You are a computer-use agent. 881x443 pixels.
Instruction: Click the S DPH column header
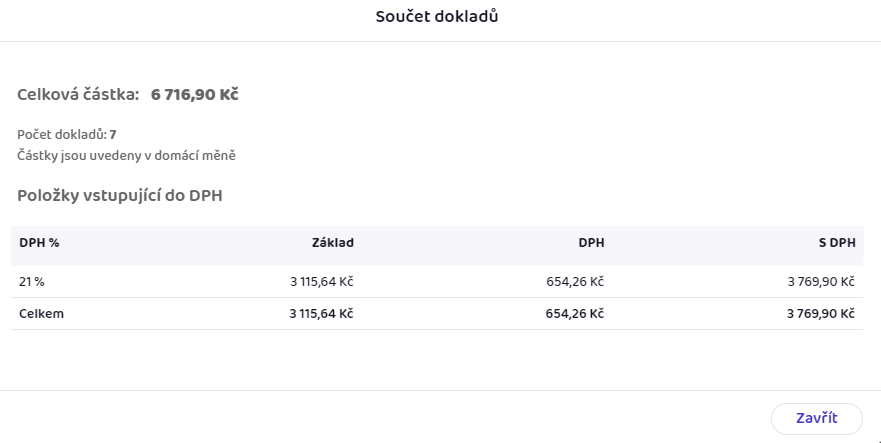(837, 243)
